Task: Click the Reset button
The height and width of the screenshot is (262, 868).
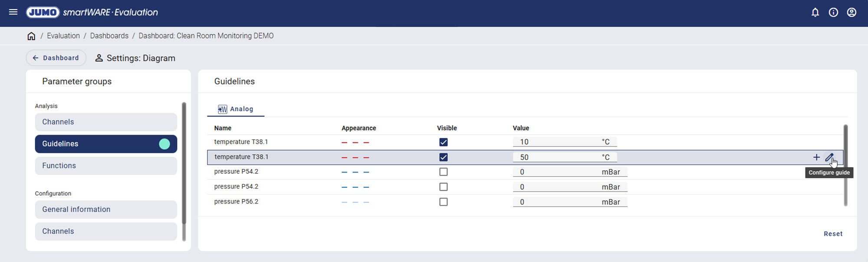Action: (x=833, y=234)
